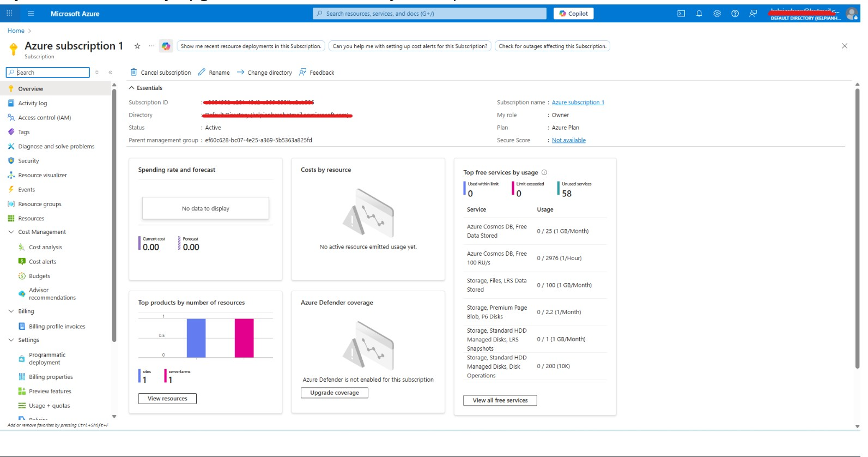
Task: Click setting up cost alerts suggestion
Action: tap(410, 46)
